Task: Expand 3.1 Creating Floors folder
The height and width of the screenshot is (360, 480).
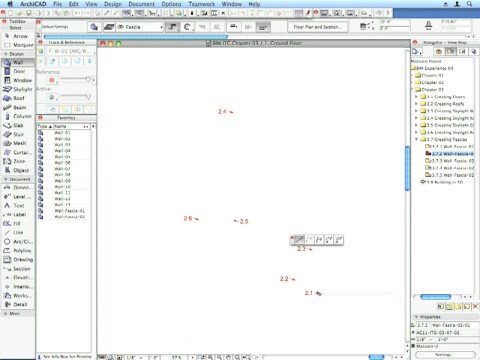Action: pos(416,97)
